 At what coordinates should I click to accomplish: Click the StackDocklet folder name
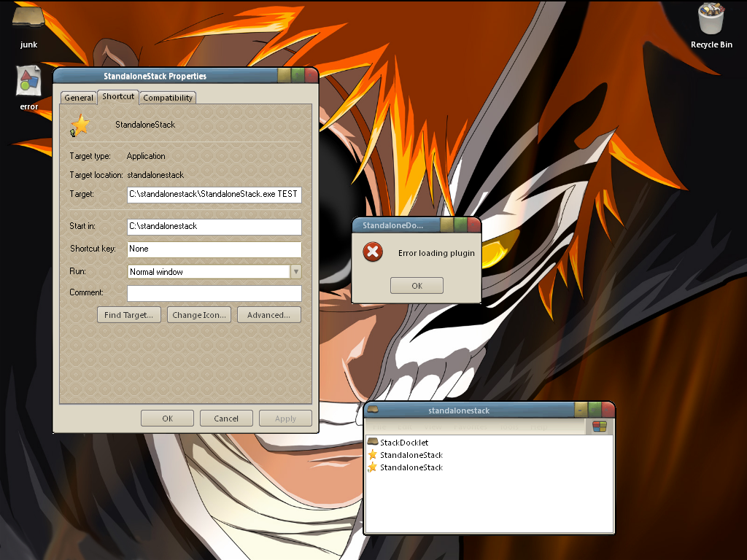[x=404, y=443]
